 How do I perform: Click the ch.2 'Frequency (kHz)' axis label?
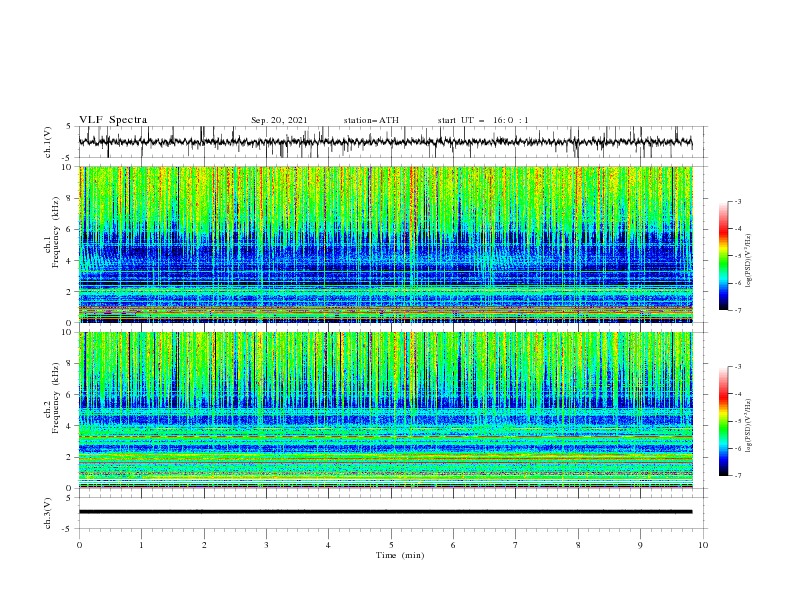[56, 398]
